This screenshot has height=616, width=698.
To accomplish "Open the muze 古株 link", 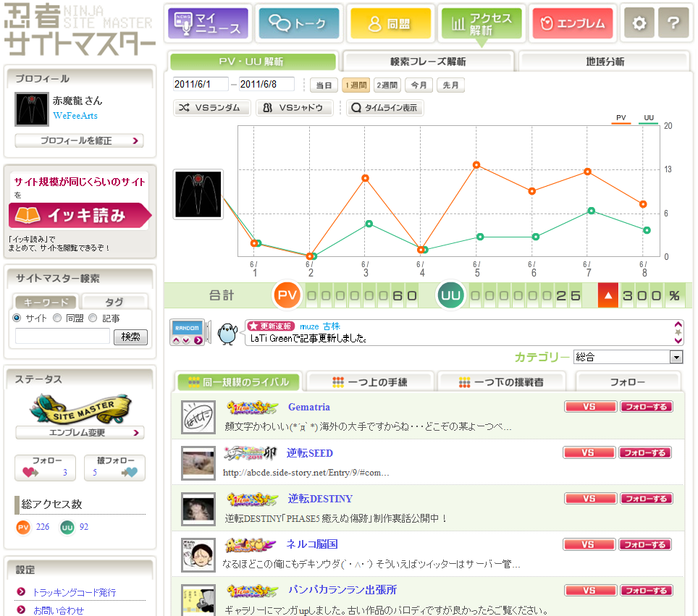I will click(320, 326).
